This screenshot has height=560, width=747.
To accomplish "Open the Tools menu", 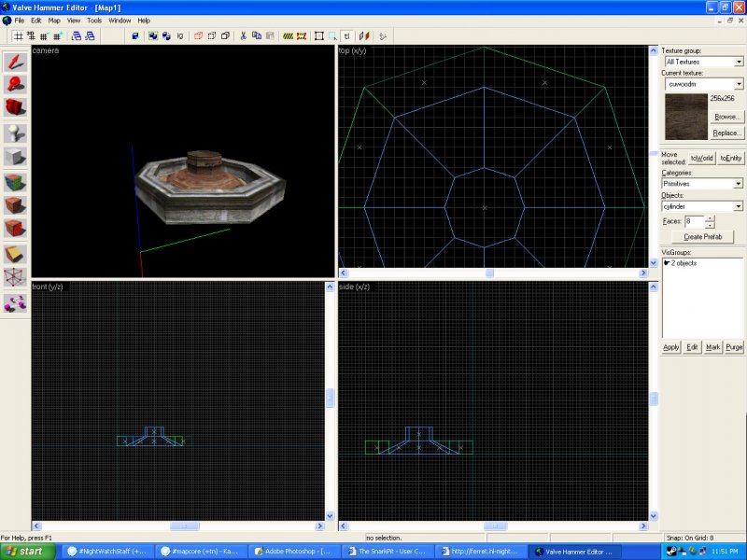I will click(x=94, y=20).
